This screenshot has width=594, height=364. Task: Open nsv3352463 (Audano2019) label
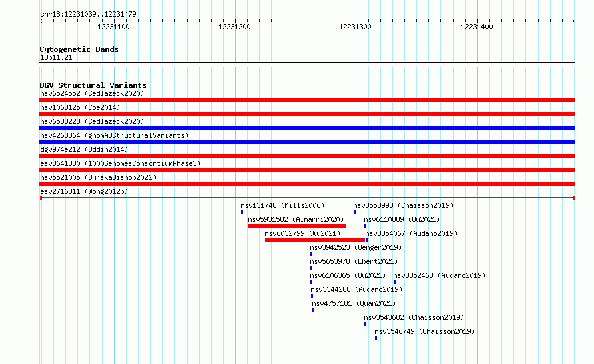(x=439, y=275)
